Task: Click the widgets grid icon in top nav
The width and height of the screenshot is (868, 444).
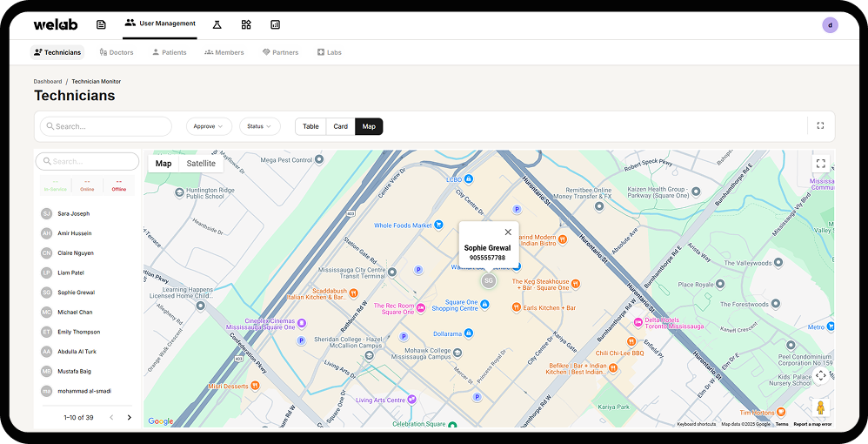Action: click(246, 24)
